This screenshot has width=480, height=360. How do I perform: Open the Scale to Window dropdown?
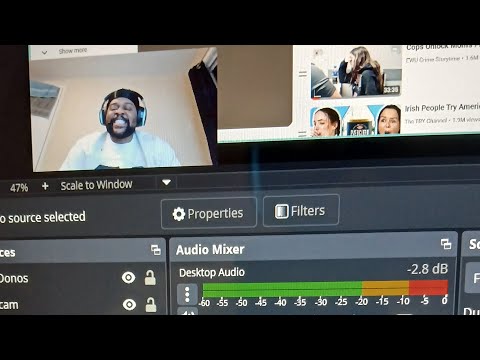click(166, 182)
